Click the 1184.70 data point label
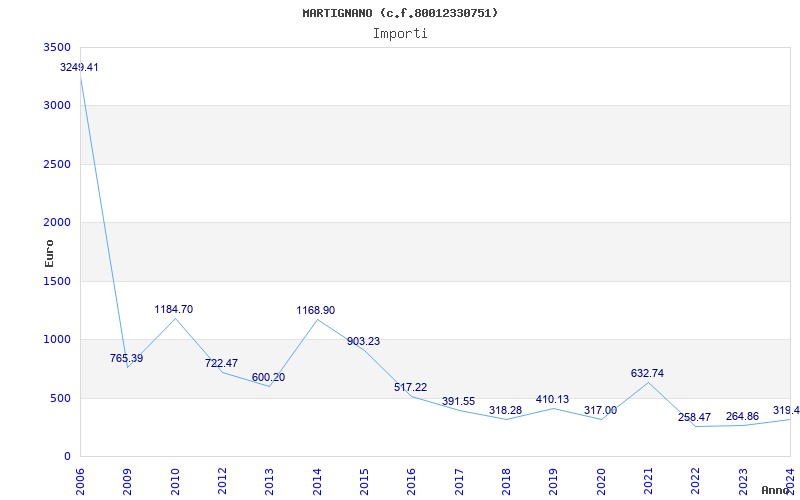This screenshot has width=800, height=500. tap(174, 309)
